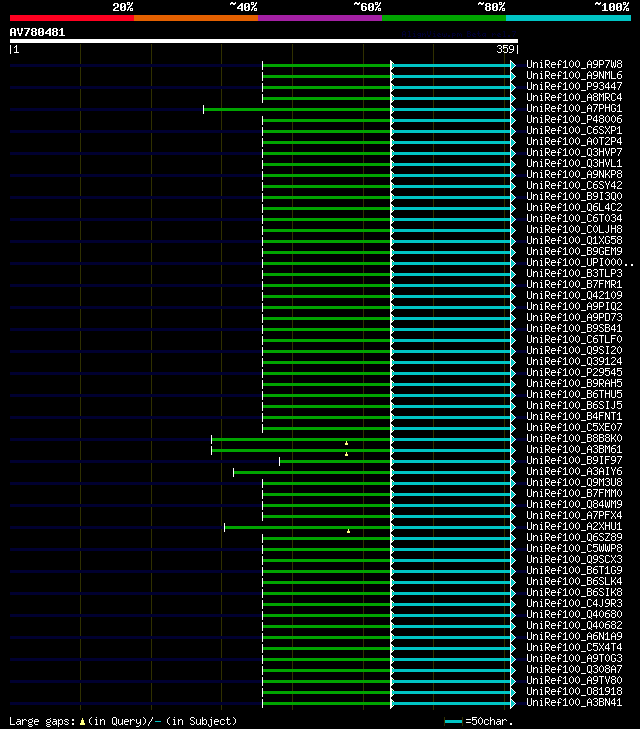Viewport: 640px width, 729px height.
Task: Select UniRef100_Q9SI20 label
Action: 574,351
